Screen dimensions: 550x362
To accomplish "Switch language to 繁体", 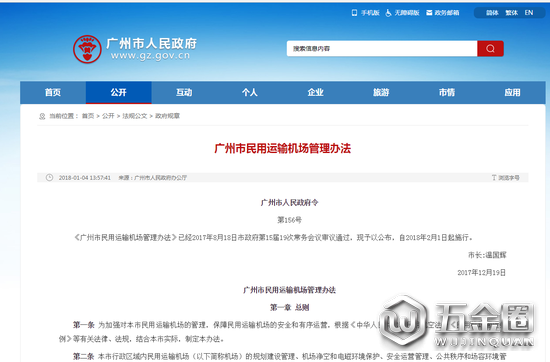I will [x=511, y=13].
